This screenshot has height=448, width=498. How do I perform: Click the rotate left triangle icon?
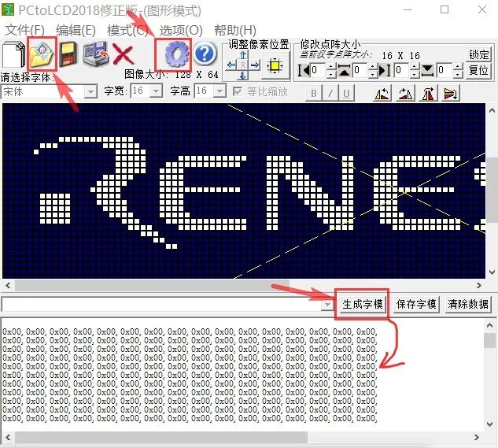coord(382,93)
